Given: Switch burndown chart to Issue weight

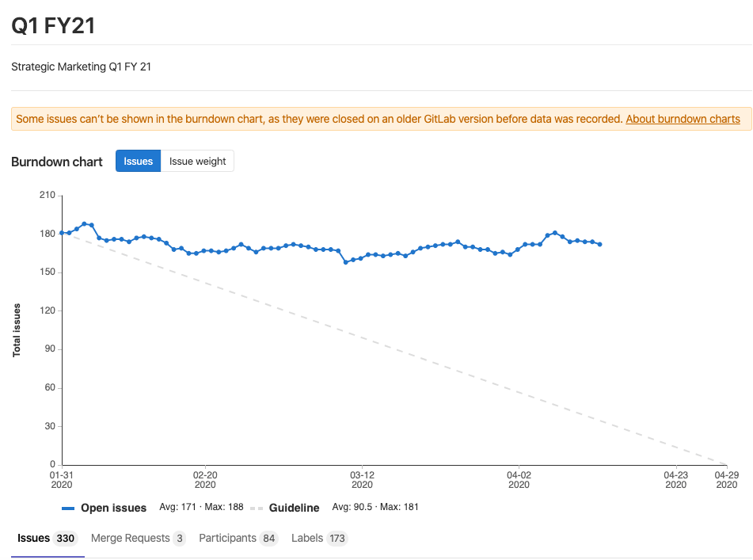Looking at the screenshot, I should (x=197, y=161).
